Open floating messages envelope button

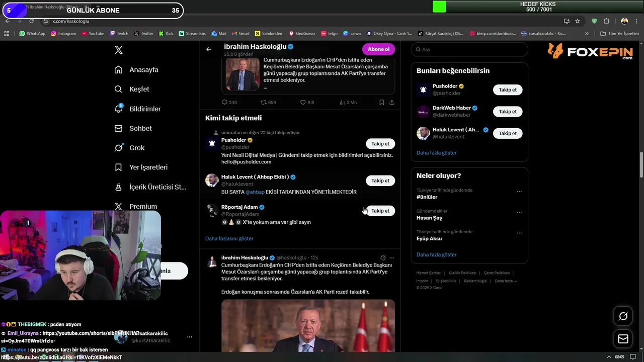[x=623, y=339]
